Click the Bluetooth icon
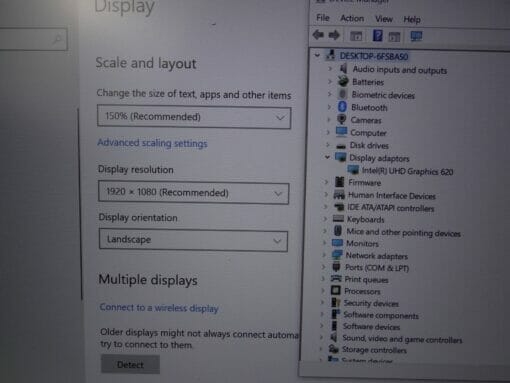The width and height of the screenshot is (510, 383). pos(342,107)
